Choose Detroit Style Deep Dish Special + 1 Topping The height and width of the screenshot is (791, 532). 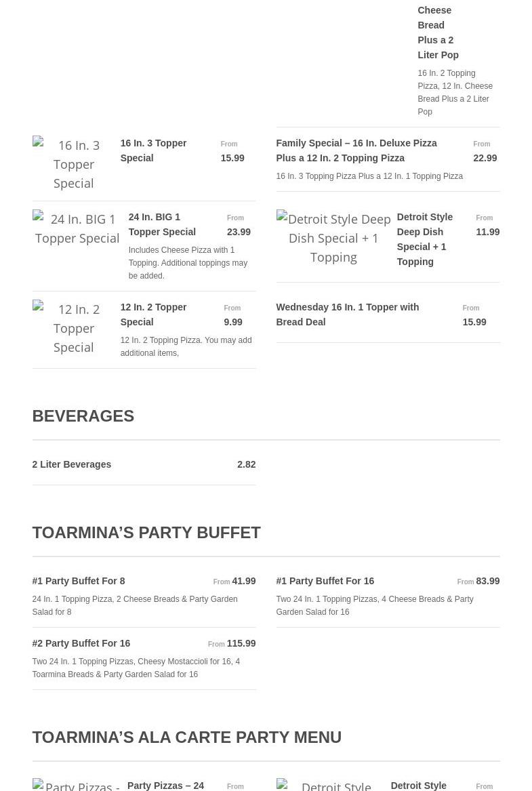424,239
